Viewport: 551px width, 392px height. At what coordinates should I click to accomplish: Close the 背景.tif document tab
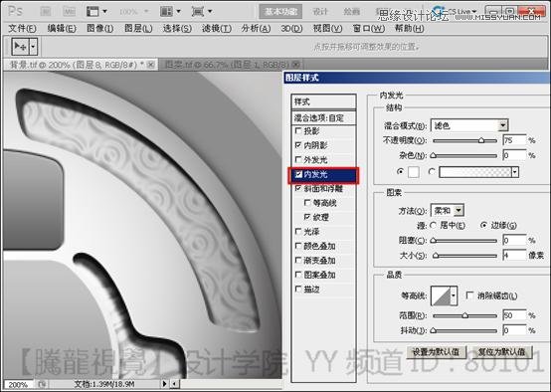[151, 65]
